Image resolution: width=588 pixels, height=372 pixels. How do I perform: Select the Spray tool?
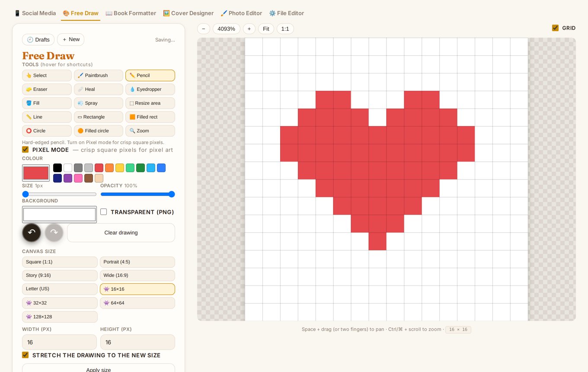click(99, 103)
